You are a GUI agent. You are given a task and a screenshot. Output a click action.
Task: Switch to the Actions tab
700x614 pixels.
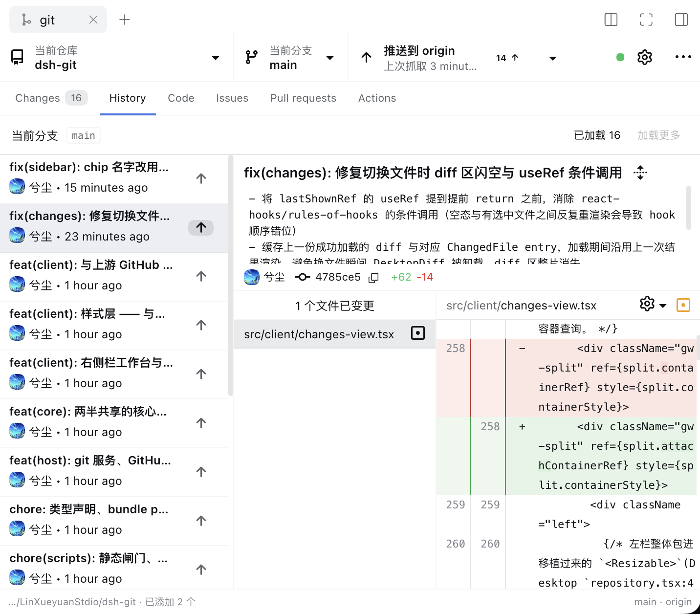coord(377,98)
